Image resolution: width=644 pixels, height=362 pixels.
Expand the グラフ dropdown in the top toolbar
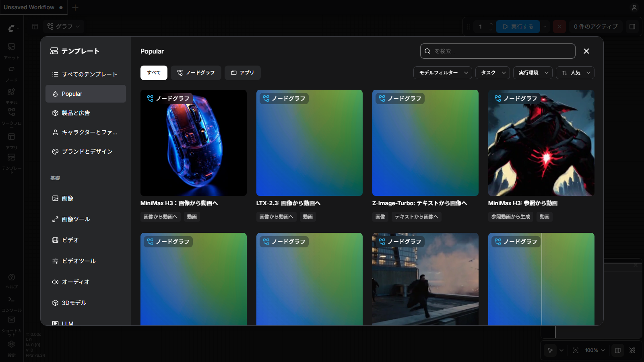pos(64,27)
